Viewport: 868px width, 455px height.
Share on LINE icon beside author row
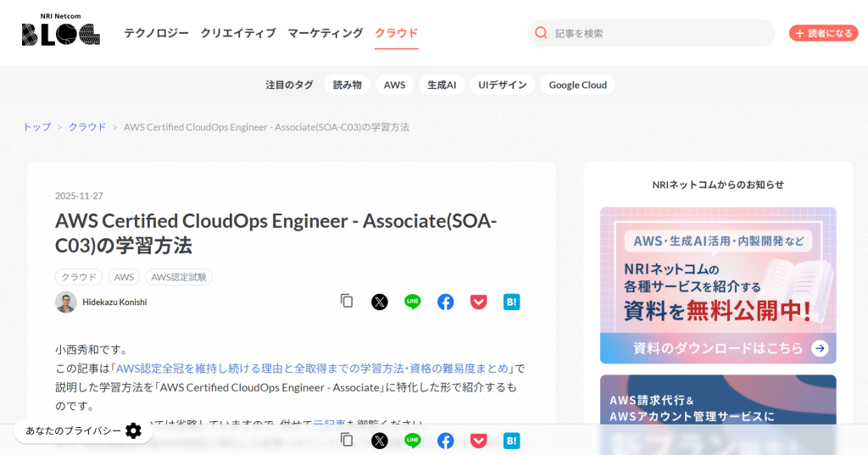(413, 302)
